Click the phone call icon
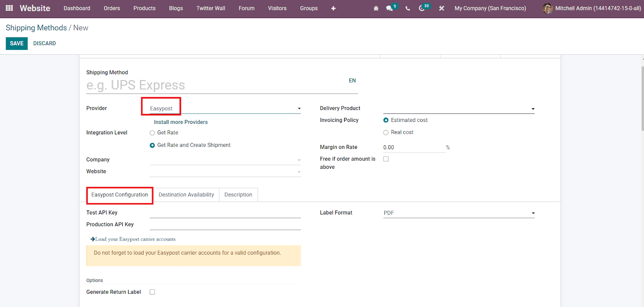644x307 pixels. (x=408, y=8)
